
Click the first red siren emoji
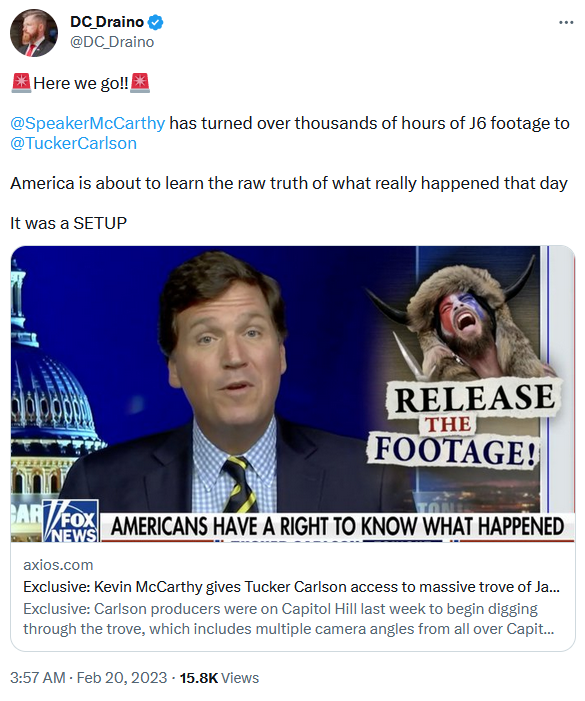tap(21, 83)
